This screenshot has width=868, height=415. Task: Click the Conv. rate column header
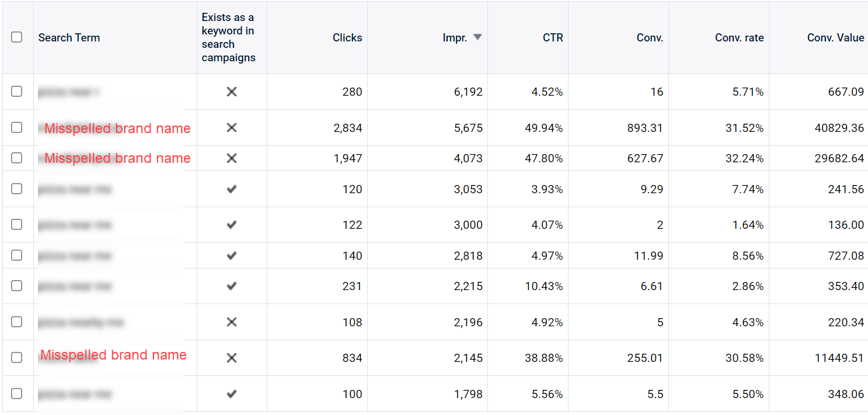tap(739, 38)
